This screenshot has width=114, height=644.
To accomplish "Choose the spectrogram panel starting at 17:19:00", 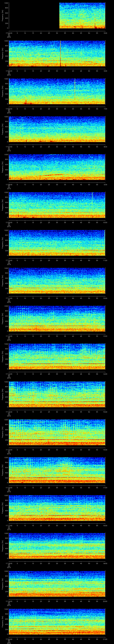I will tap(57, 584).
